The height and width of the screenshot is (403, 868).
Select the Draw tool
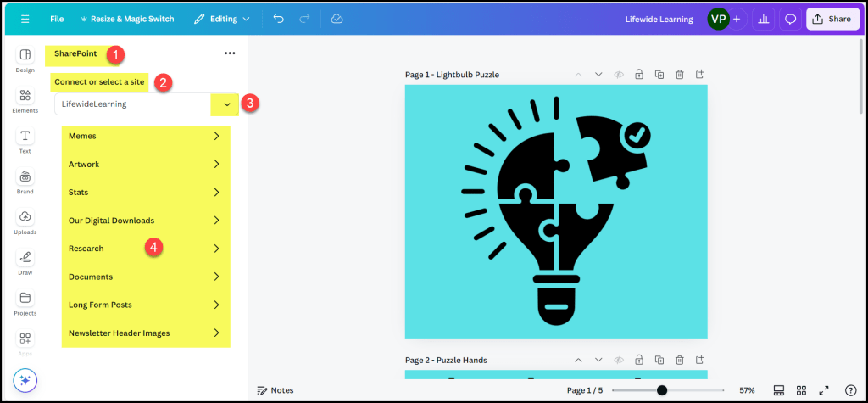tap(25, 260)
